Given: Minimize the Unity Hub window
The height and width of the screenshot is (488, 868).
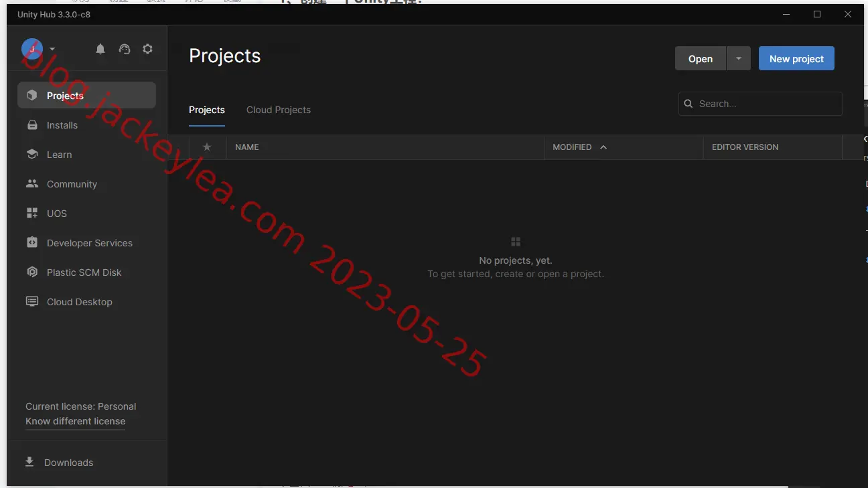Looking at the screenshot, I should point(786,14).
